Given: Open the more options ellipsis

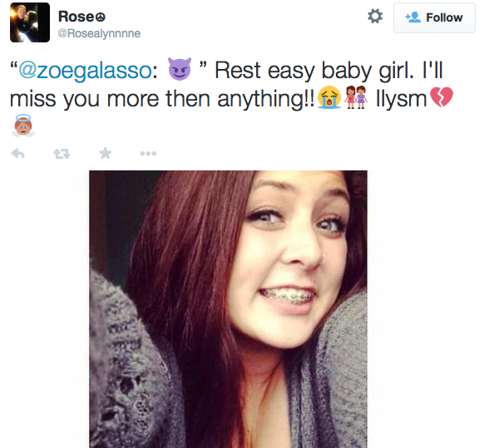Looking at the screenshot, I should (148, 154).
